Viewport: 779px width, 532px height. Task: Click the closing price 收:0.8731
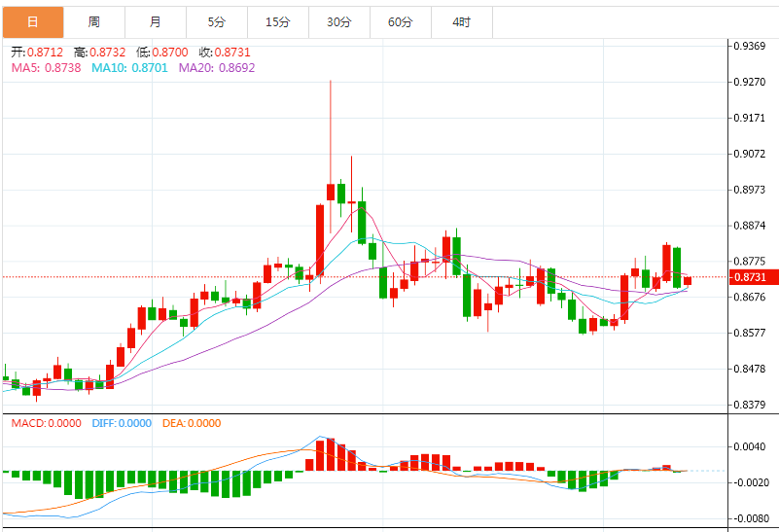pos(225,53)
